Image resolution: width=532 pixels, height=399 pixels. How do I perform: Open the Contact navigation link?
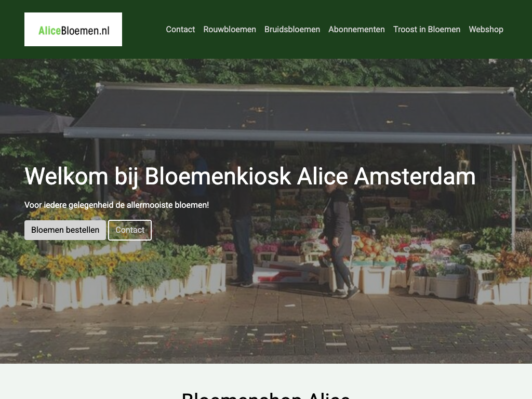pyautogui.click(x=180, y=30)
